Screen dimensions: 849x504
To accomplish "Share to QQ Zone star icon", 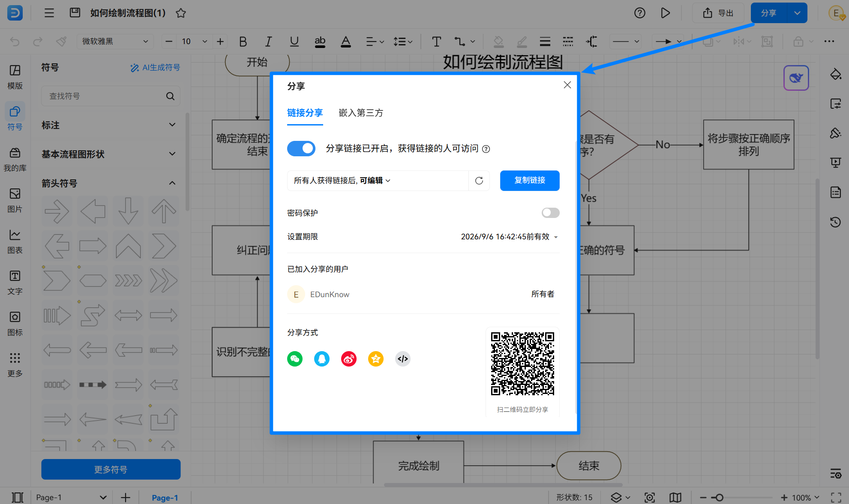I will 376,359.
